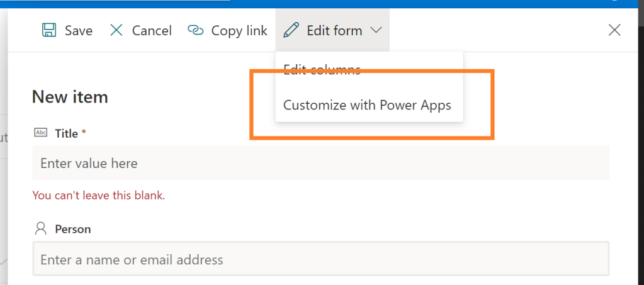Screen dimensions: 644x285
Task: Click the New item heading
Action: pyautogui.click(x=70, y=97)
